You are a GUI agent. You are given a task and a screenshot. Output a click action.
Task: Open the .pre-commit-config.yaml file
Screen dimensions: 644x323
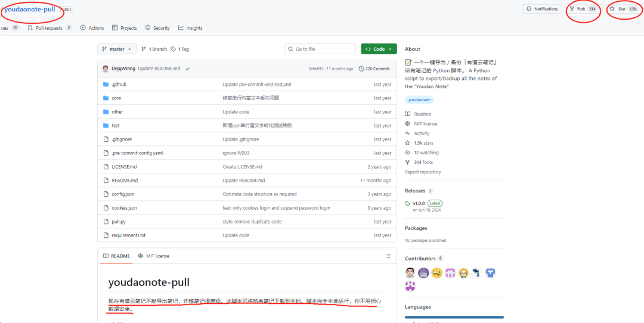137,153
